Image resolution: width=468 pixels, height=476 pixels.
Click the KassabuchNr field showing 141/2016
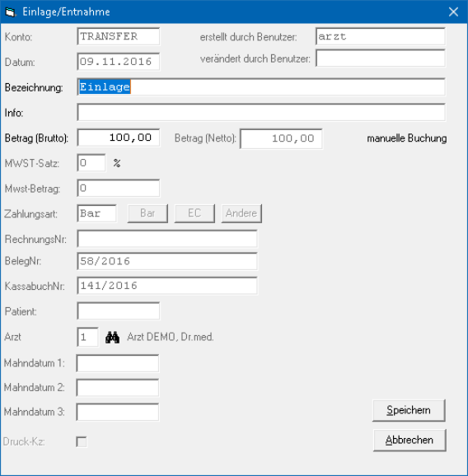[x=167, y=286]
